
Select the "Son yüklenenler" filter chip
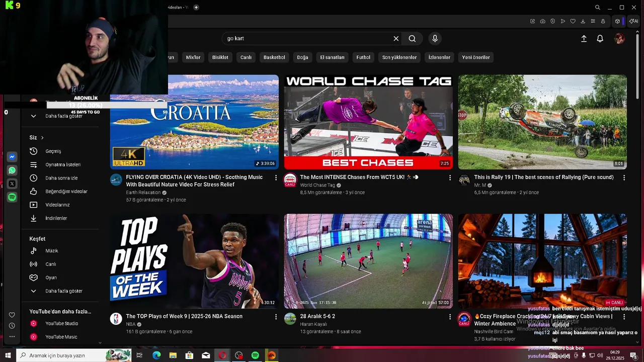point(399,57)
